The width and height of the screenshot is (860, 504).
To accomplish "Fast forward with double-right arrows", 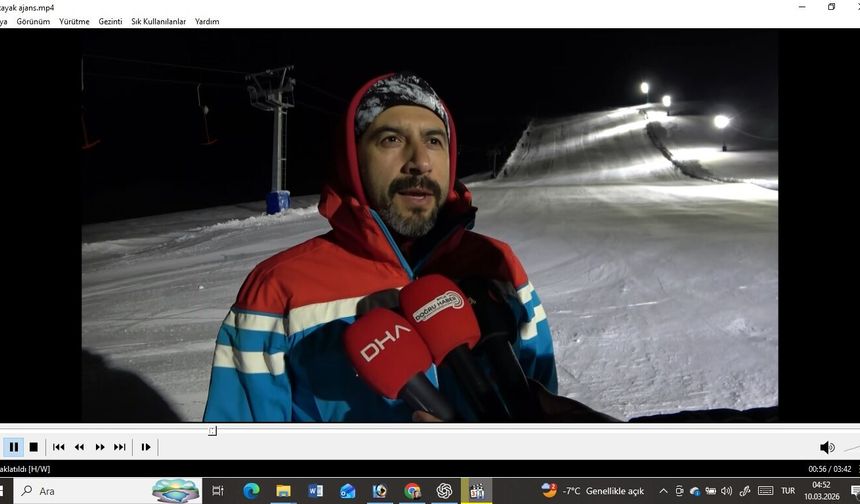I will 100,447.
